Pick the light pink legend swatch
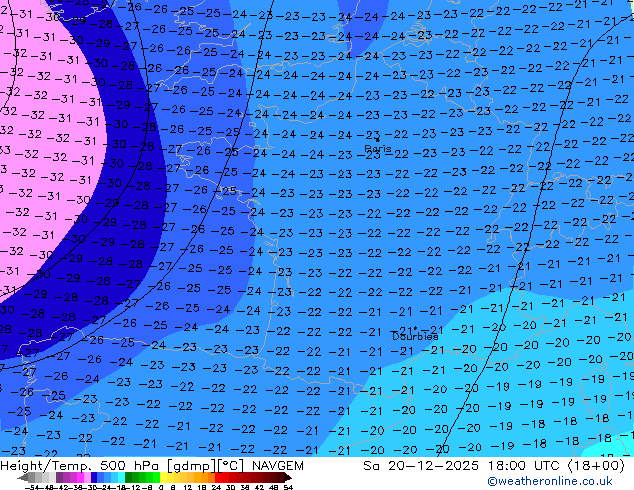This screenshot has width=634, height=490. point(87,477)
